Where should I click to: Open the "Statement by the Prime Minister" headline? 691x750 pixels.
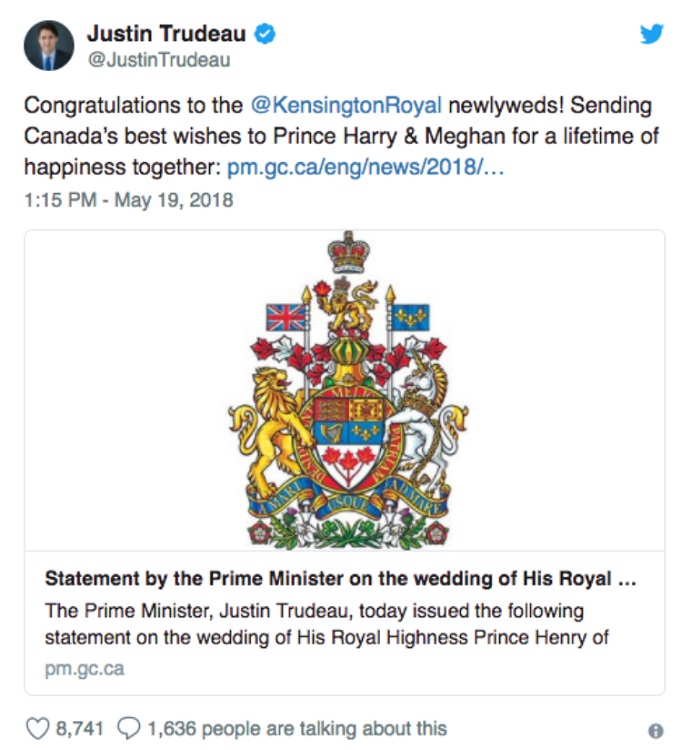pos(340,581)
